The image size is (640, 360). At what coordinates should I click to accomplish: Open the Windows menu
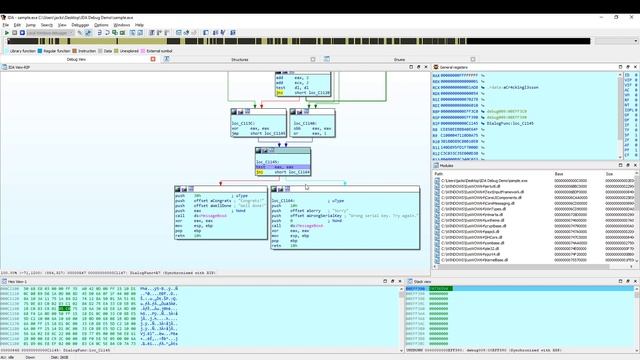pyautogui.click(x=122, y=25)
